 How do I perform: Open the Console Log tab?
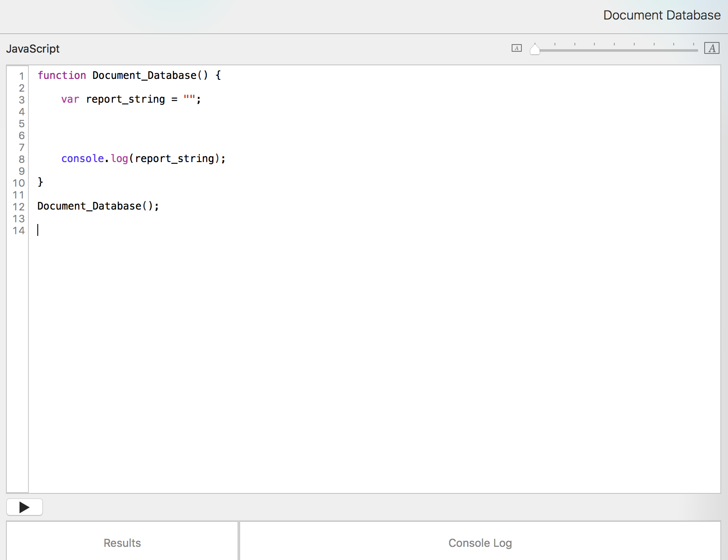pos(480,543)
